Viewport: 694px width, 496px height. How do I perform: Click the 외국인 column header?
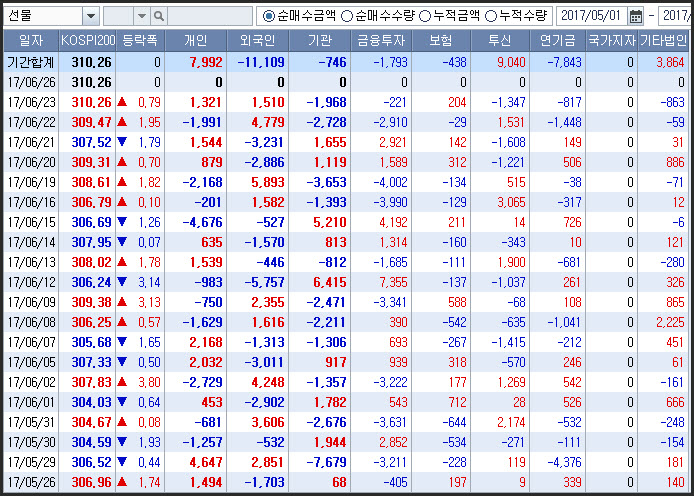click(258, 41)
